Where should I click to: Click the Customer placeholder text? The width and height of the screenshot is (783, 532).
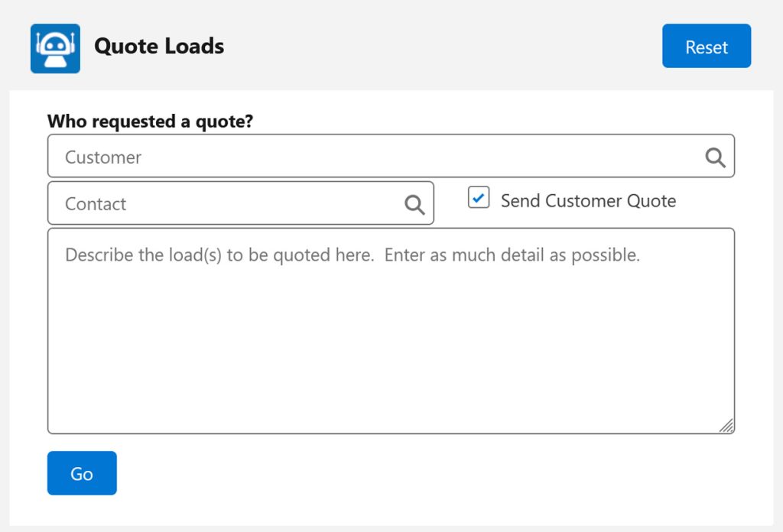[x=103, y=157]
